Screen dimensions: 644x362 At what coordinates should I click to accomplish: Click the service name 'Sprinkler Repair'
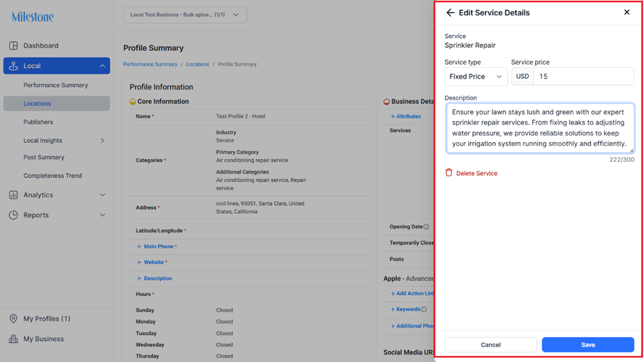(470, 45)
